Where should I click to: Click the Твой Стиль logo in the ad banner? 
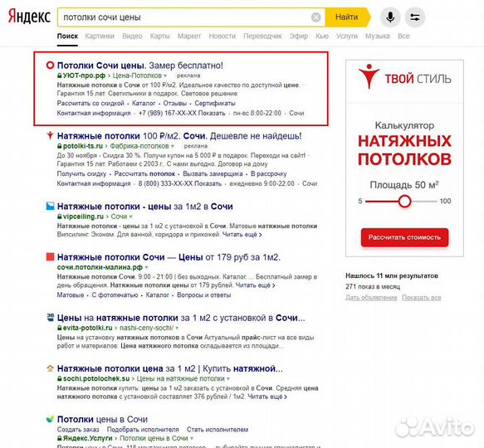(x=404, y=77)
